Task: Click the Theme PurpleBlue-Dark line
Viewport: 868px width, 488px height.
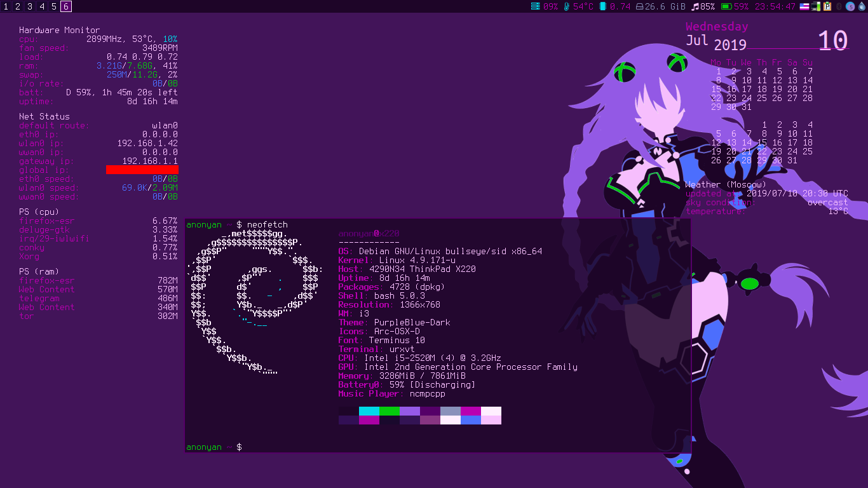Action: tap(394, 322)
